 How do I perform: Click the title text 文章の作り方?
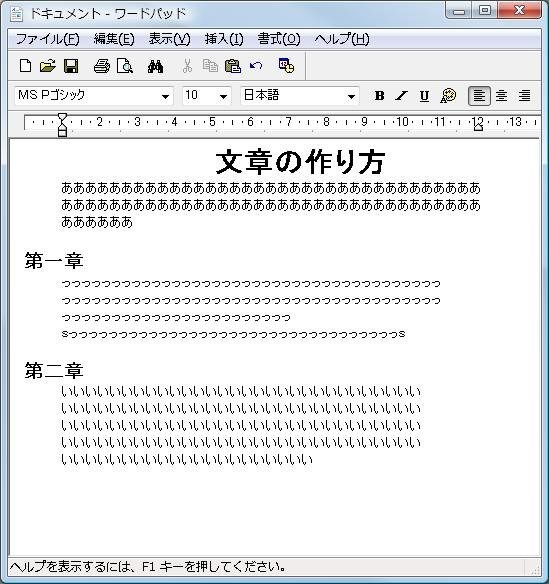[x=300, y=162]
